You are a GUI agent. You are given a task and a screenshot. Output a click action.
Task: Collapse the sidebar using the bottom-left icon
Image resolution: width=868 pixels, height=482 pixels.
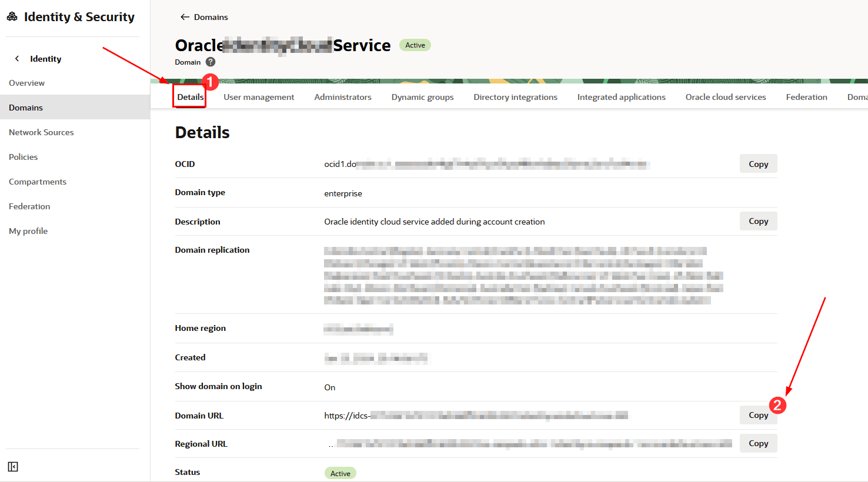coord(13,467)
